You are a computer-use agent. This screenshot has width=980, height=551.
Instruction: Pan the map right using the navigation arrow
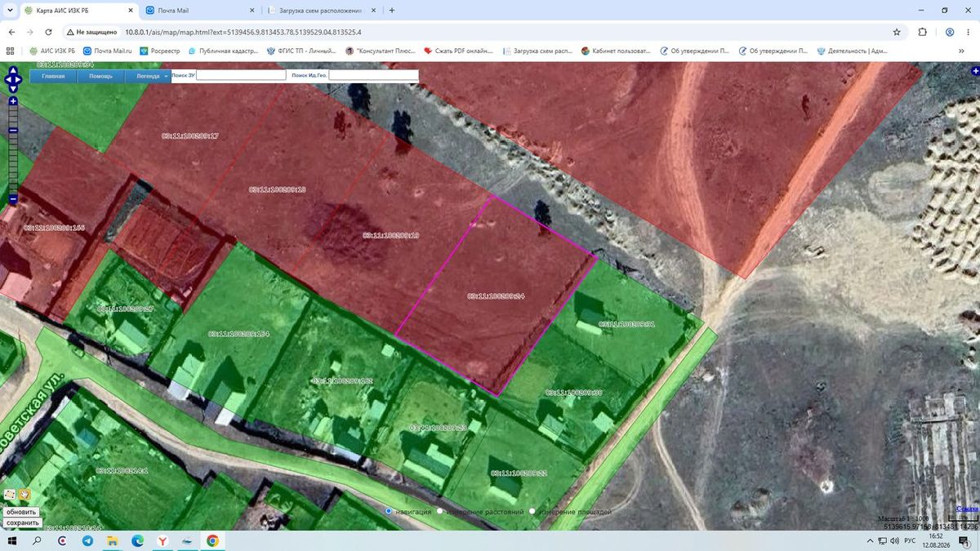tap(18, 79)
